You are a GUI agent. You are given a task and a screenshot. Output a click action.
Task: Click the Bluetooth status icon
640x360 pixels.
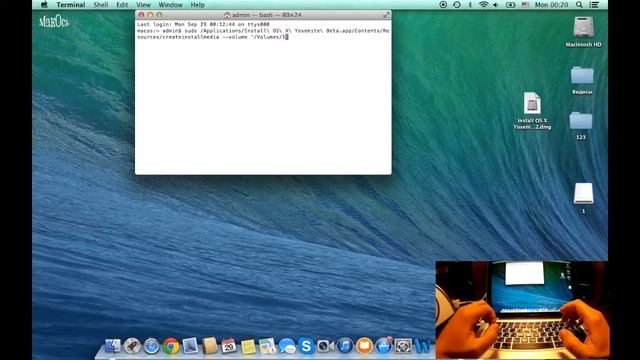[470, 5]
